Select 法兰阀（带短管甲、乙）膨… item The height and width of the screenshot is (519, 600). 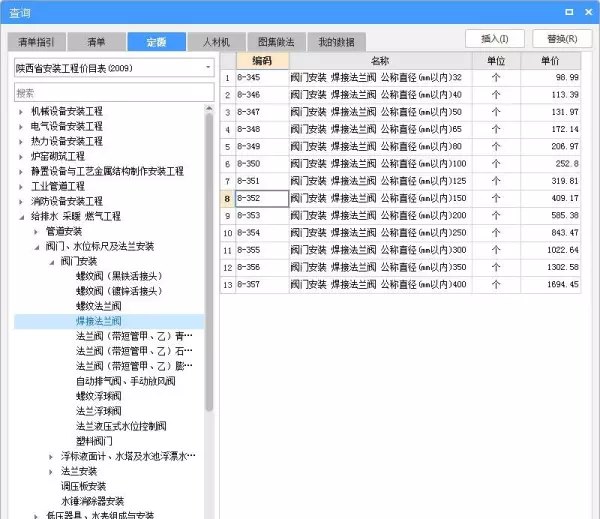tap(134, 366)
